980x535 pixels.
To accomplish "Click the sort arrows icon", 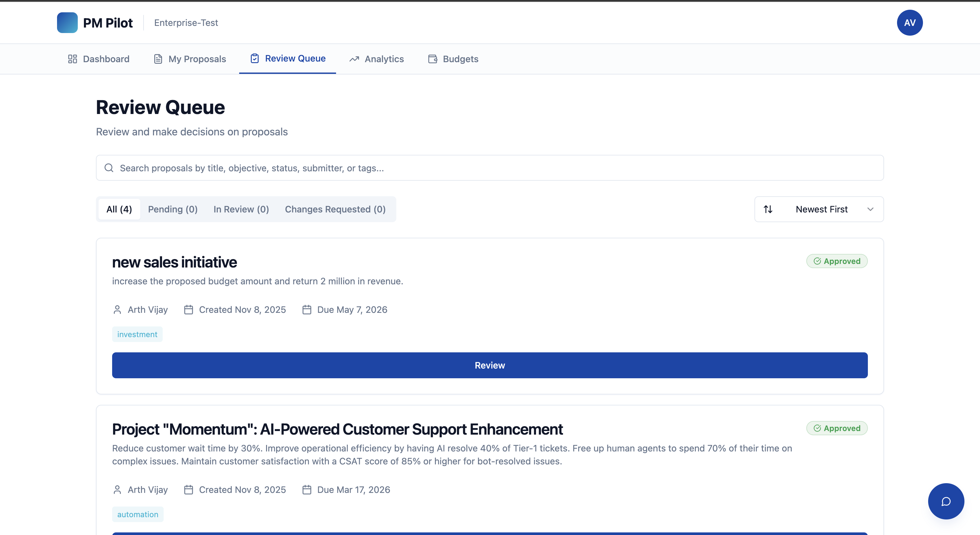I will (768, 209).
